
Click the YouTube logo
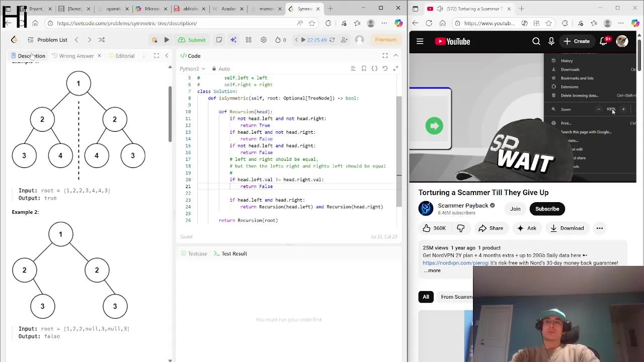[452, 42]
